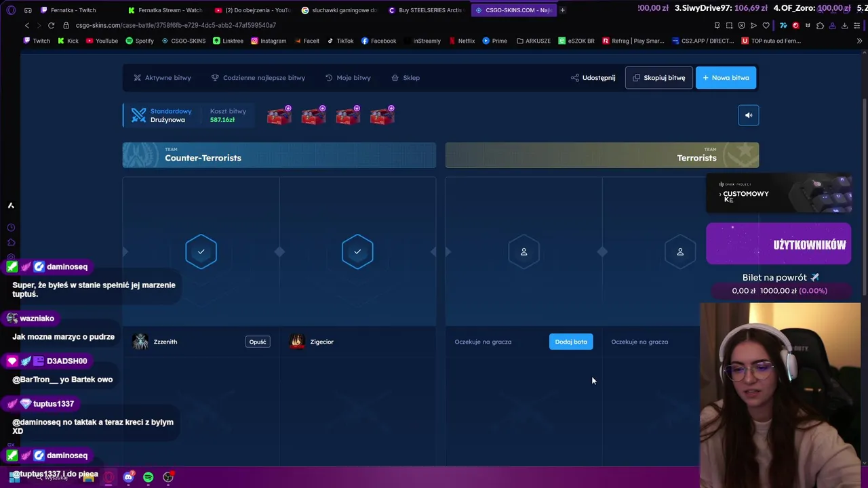Screen dimensions: 868x488
Task: Start a Nowa bitwa
Action: pyautogui.click(x=726, y=78)
